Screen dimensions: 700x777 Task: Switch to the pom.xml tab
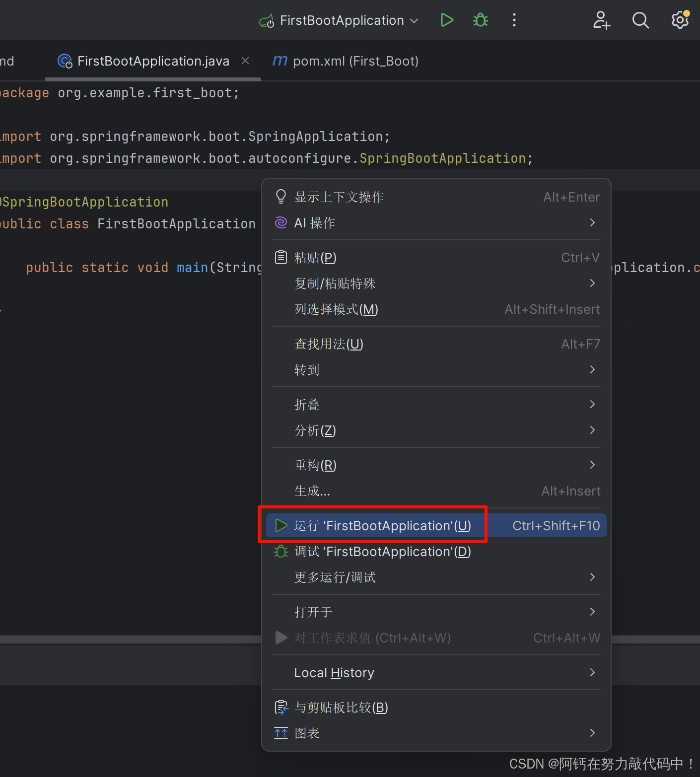(x=355, y=61)
